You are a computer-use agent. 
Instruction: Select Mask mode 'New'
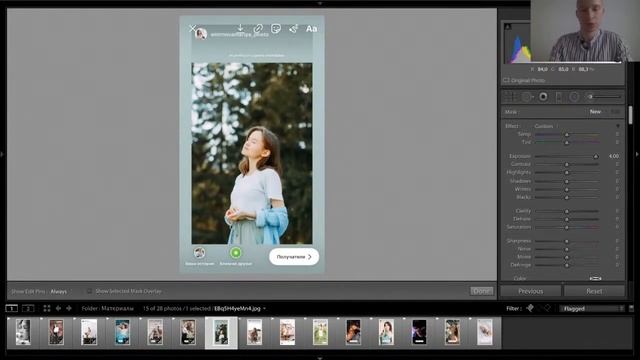[x=595, y=111]
